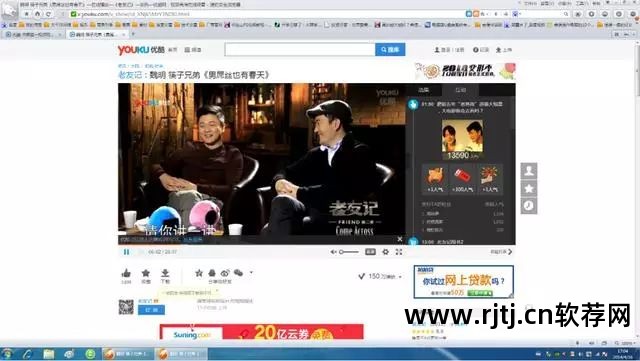640x361 pixels.
Task: Open the file explorer taskbar icon
Action: point(49,354)
